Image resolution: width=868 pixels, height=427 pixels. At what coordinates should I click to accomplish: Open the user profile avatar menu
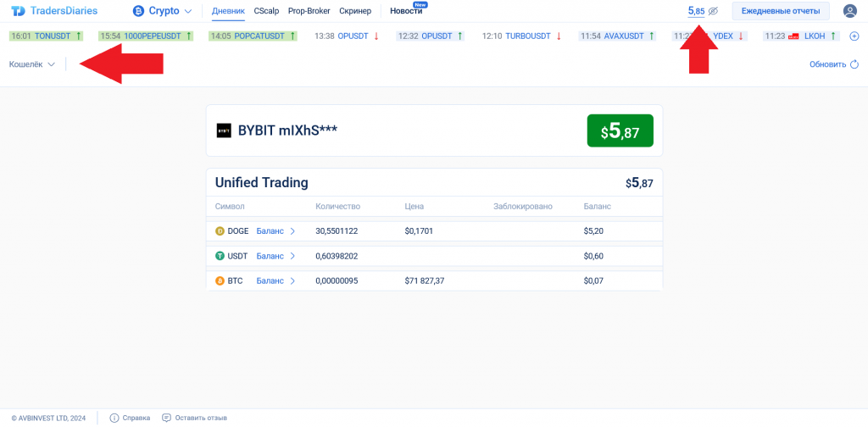tap(849, 10)
